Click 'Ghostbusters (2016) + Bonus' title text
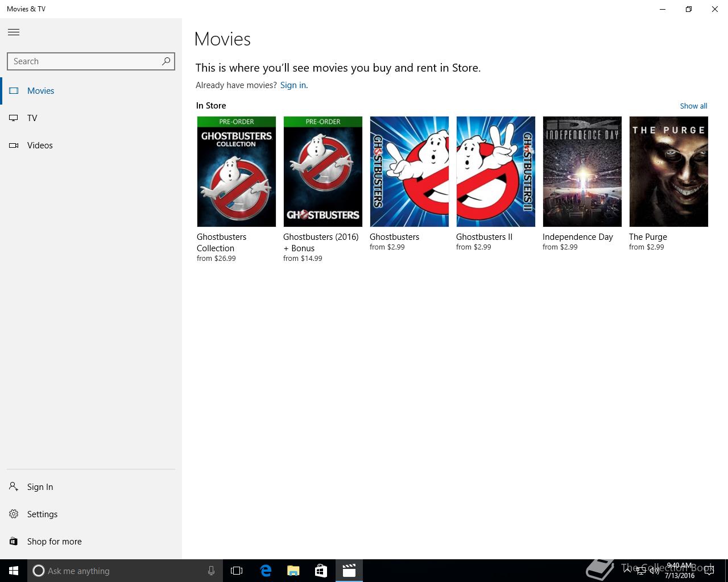Viewport: 728px width, 582px height. point(321,243)
